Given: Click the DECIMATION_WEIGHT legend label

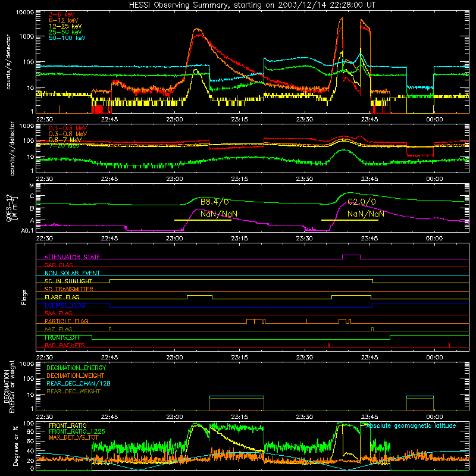Looking at the screenshot, I should click(x=76, y=375).
